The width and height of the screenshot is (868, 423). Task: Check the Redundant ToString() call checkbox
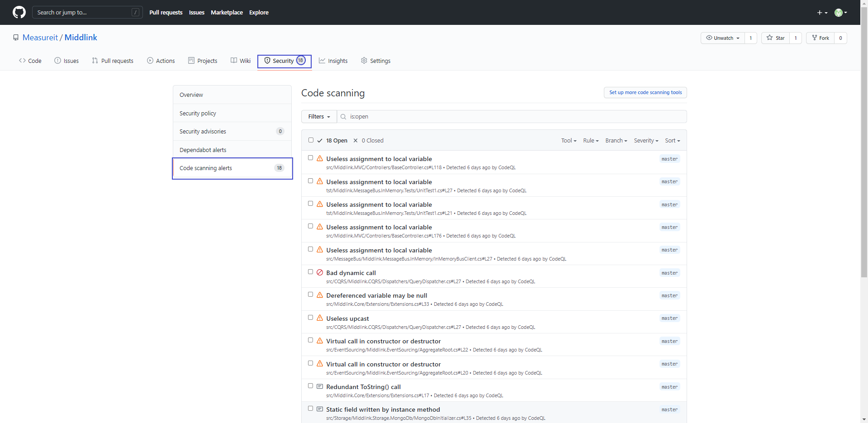(x=310, y=386)
